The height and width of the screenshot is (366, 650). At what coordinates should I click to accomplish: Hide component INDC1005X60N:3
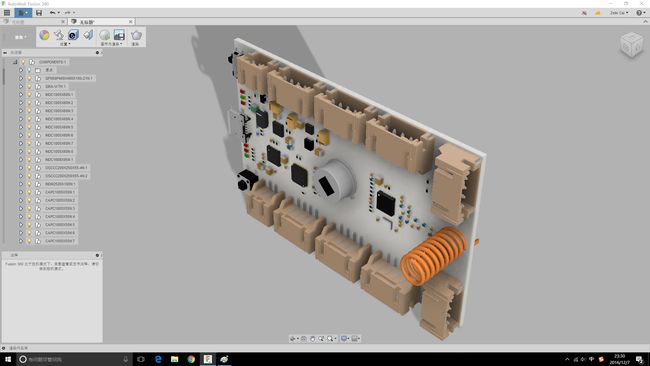(x=29, y=111)
